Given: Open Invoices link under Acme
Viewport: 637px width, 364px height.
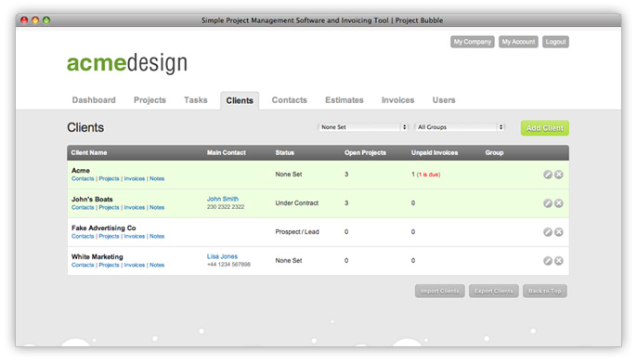Looking at the screenshot, I should tap(135, 178).
